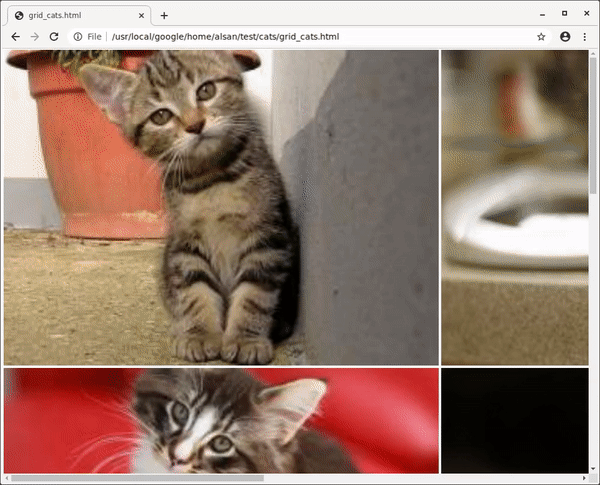Viewport: 600px width, 485px height.
Task: Open a new tab with the plus button
Action: (x=164, y=16)
